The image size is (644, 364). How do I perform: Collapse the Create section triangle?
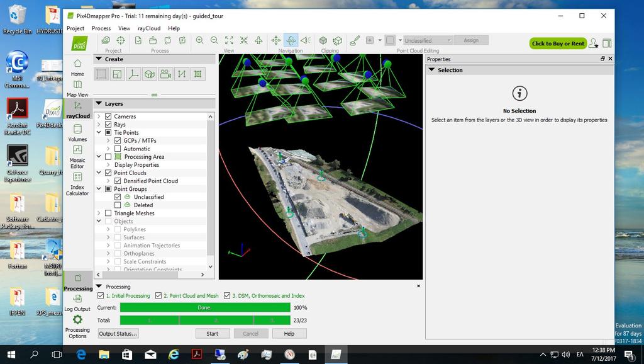point(99,59)
